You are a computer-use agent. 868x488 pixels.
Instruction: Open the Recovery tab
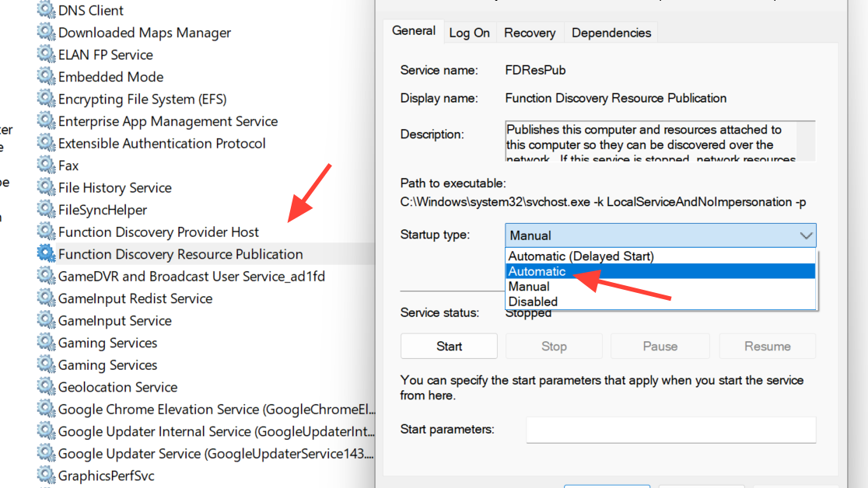[530, 33]
